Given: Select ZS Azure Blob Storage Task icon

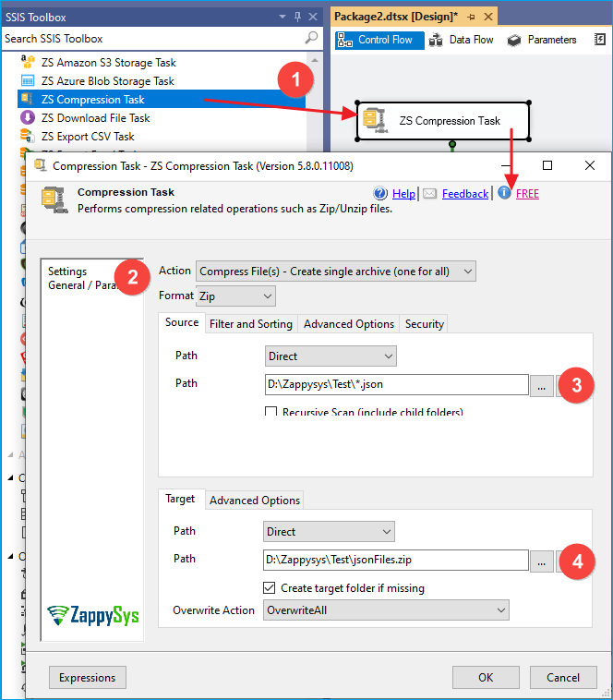Looking at the screenshot, I should point(28,81).
